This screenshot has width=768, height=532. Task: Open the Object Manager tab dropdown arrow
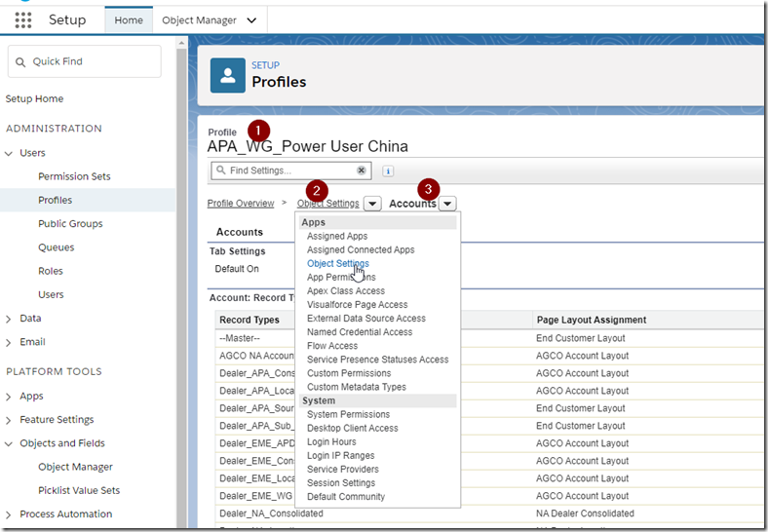click(251, 20)
